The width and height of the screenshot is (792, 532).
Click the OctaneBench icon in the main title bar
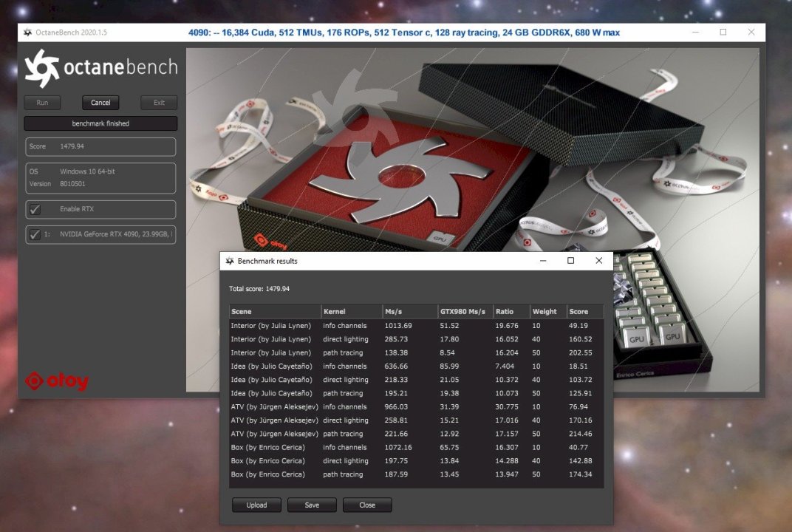tap(27, 33)
